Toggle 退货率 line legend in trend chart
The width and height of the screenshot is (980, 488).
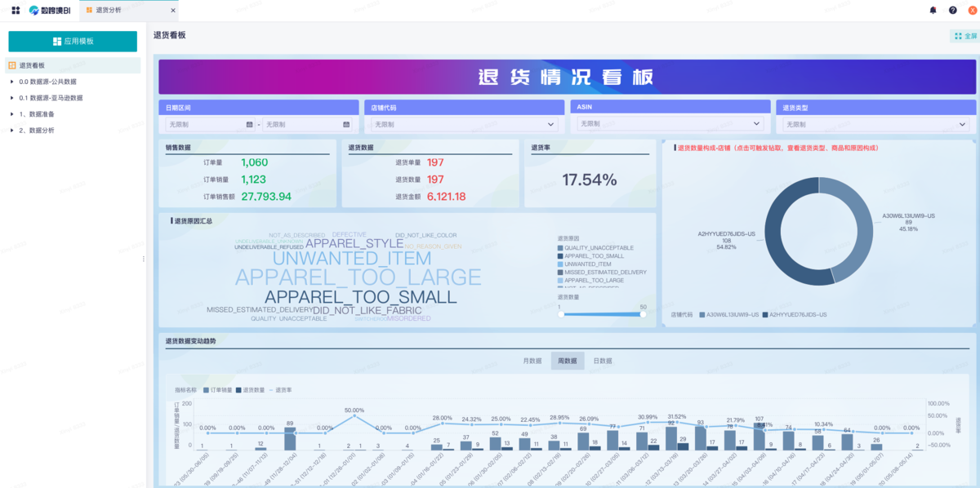(280, 390)
